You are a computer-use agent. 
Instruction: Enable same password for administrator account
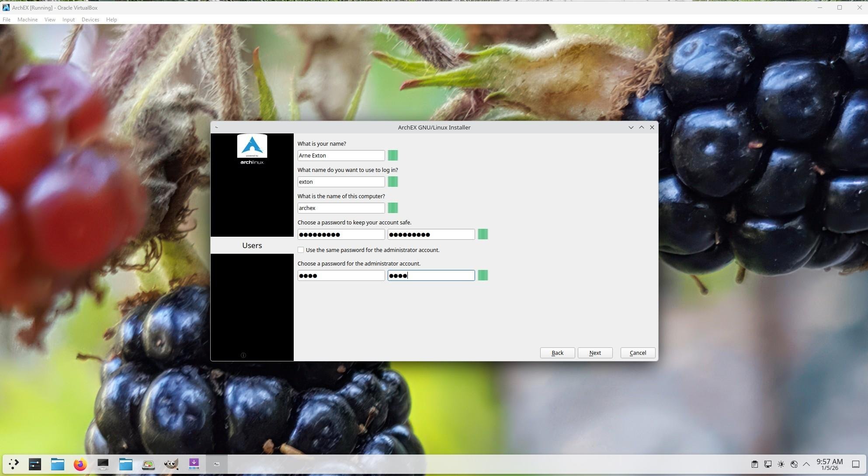301,250
